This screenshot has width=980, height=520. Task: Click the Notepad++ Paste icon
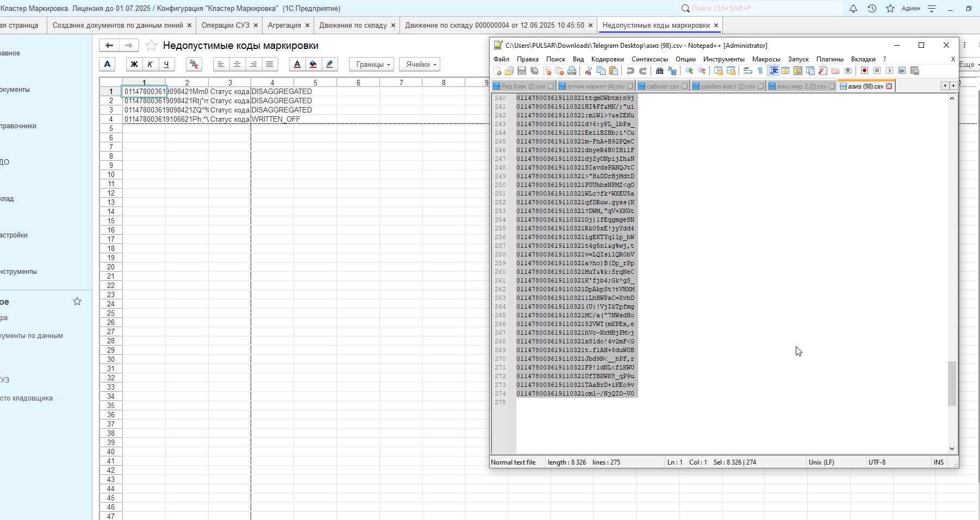click(613, 71)
